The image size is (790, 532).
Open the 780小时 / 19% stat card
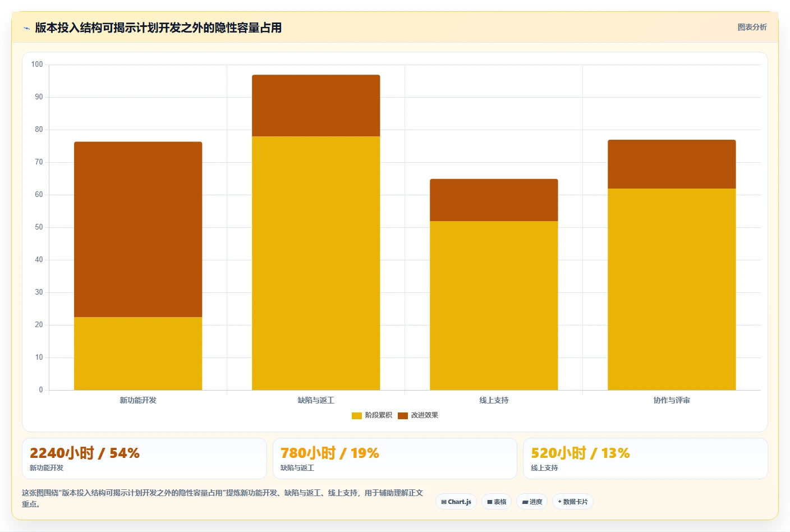395,458
